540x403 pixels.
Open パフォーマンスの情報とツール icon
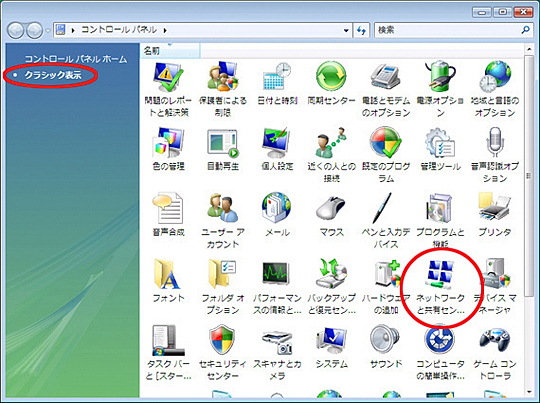(276, 273)
